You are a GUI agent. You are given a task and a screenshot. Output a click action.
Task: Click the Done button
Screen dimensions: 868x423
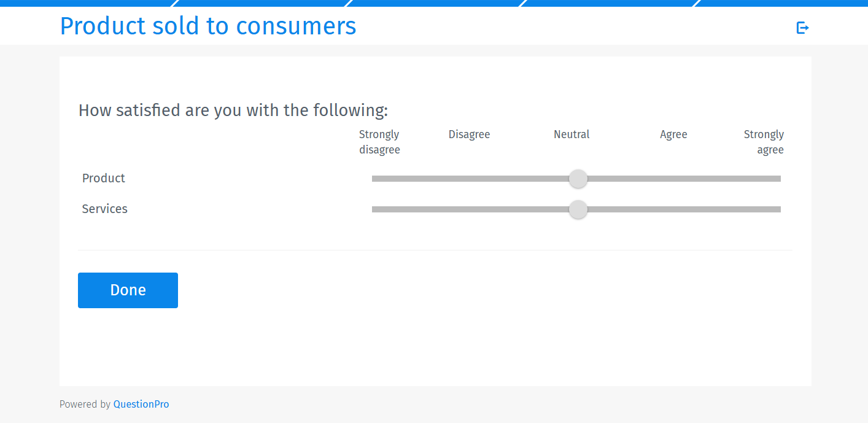128,290
